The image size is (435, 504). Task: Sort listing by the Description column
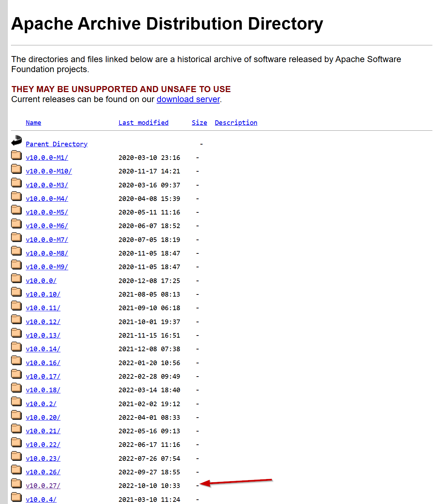236,123
